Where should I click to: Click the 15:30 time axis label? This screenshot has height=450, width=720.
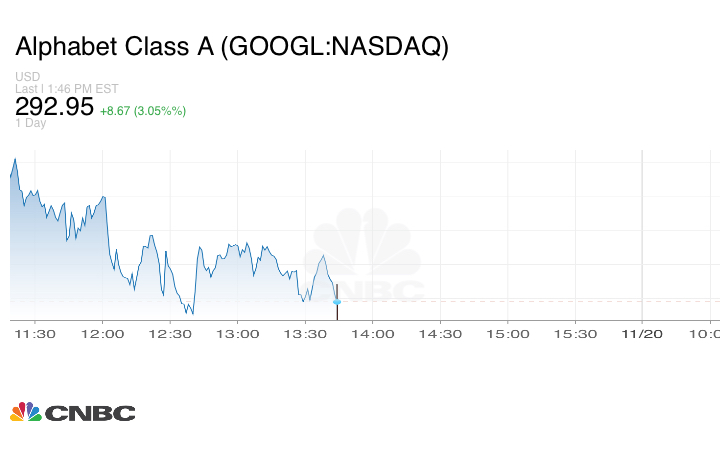pos(573,334)
